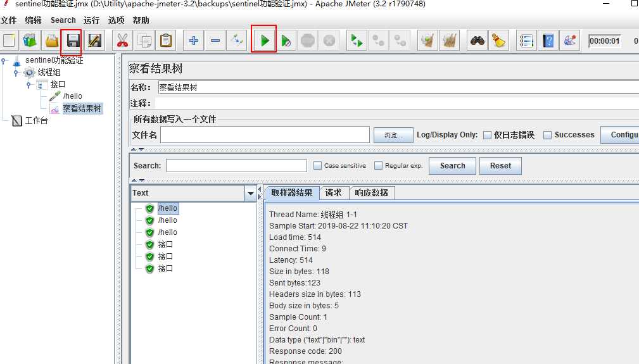Image resolution: width=639 pixels, height=364 pixels.
Task: Click the feather icon after Help
Action: point(569,41)
